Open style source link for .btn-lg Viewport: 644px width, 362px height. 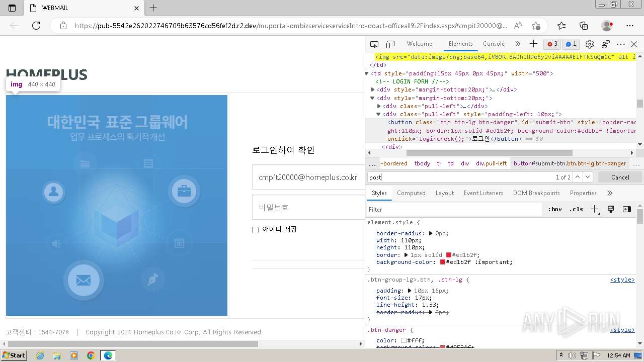point(622,280)
